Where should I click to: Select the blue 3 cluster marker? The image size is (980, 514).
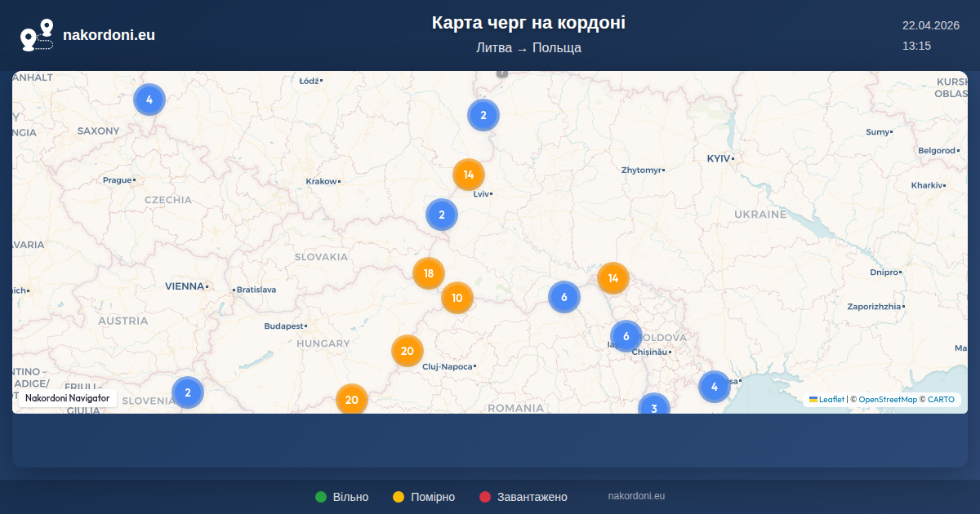653,407
